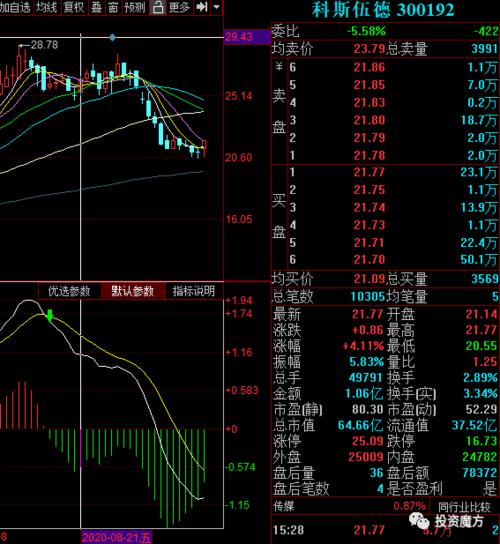Screen dimensions: 500x544
Task: Click the 28.78 high price annotation
Action: click(44, 45)
